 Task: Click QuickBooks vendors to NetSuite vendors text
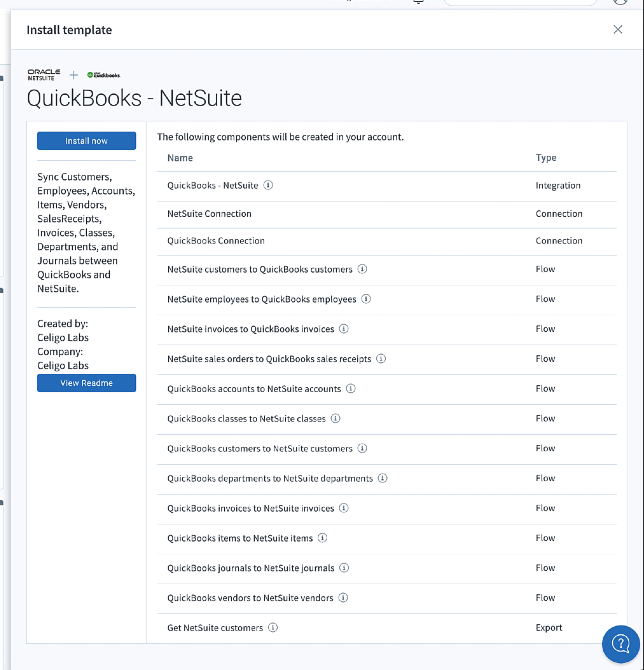click(x=250, y=598)
